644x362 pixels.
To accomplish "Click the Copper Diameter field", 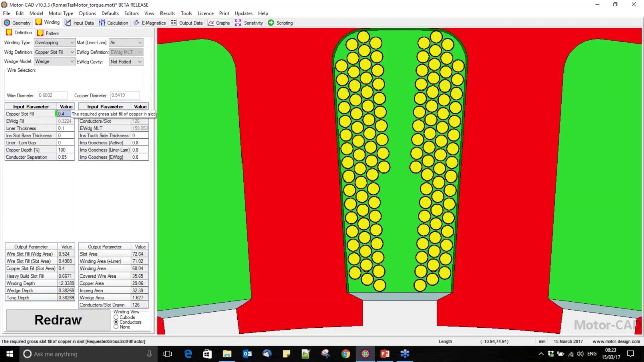I will (125, 95).
